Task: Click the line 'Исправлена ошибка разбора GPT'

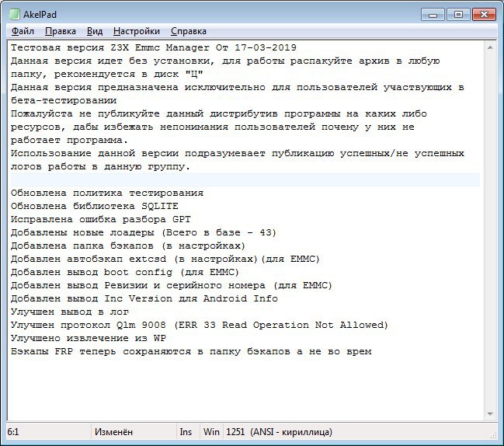Action: tap(101, 219)
